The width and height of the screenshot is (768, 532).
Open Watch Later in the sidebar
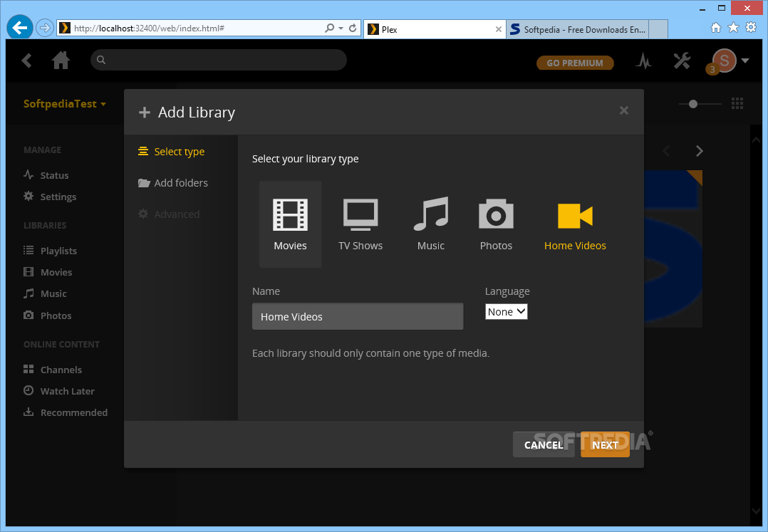(x=58, y=391)
